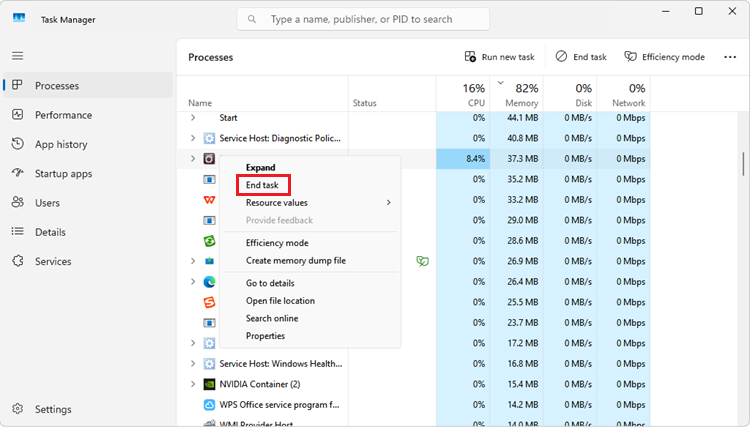Screen dimensions: 750x429
Task: Click the NVIDIA Container icon
Action: point(209,384)
